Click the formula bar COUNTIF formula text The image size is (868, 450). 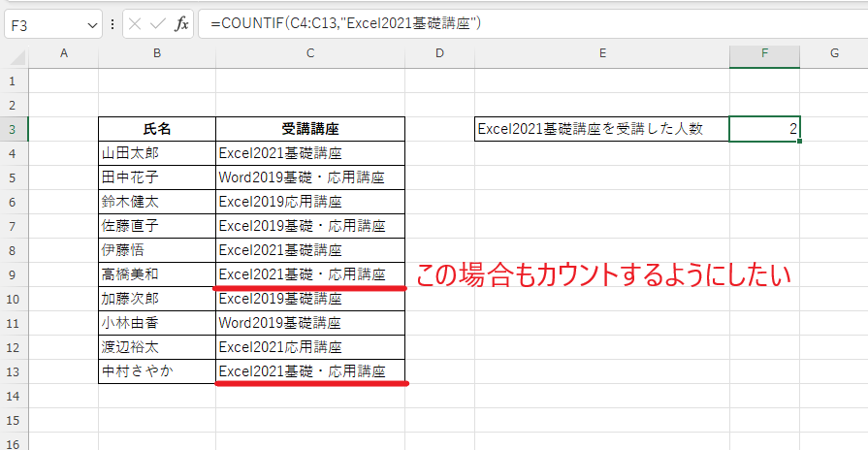[x=345, y=23]
